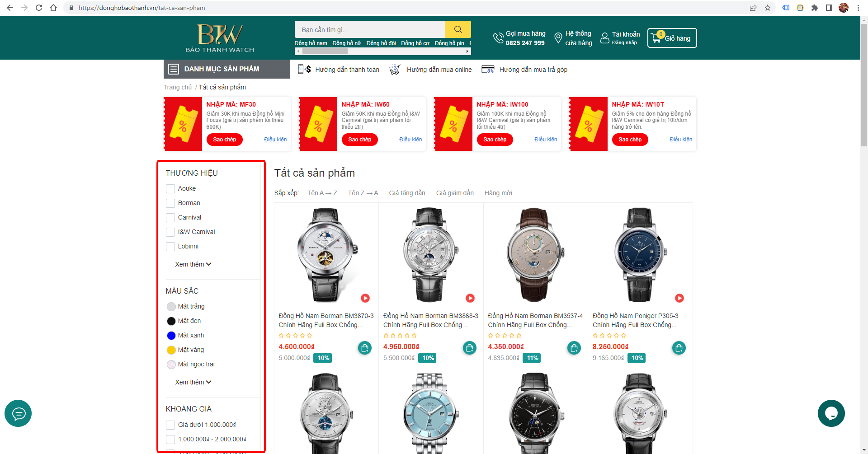This screenshot has height=454, width=868.
Task: Select the Mặt xanh color swatch
Action: click(171, 336)
